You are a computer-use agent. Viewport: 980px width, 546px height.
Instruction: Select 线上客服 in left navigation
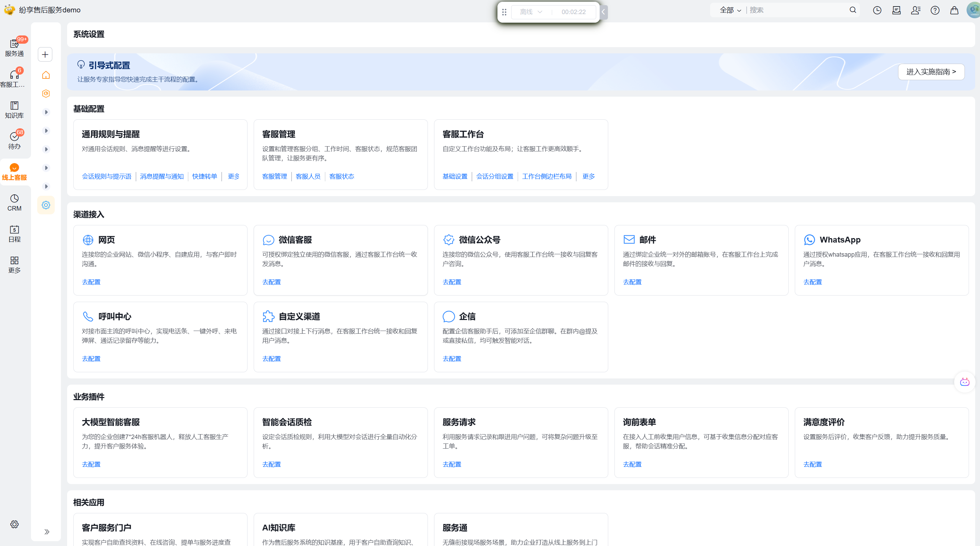point(14,172)
